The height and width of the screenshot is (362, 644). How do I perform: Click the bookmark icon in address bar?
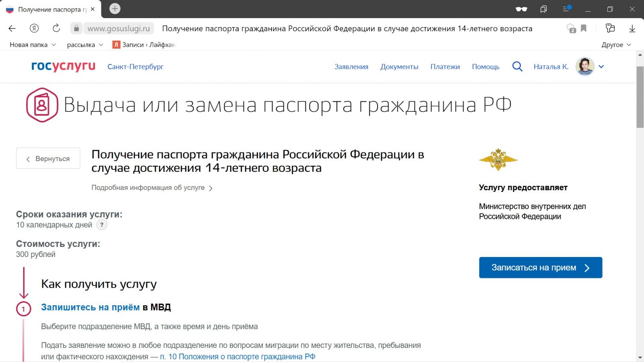[584, 28]
